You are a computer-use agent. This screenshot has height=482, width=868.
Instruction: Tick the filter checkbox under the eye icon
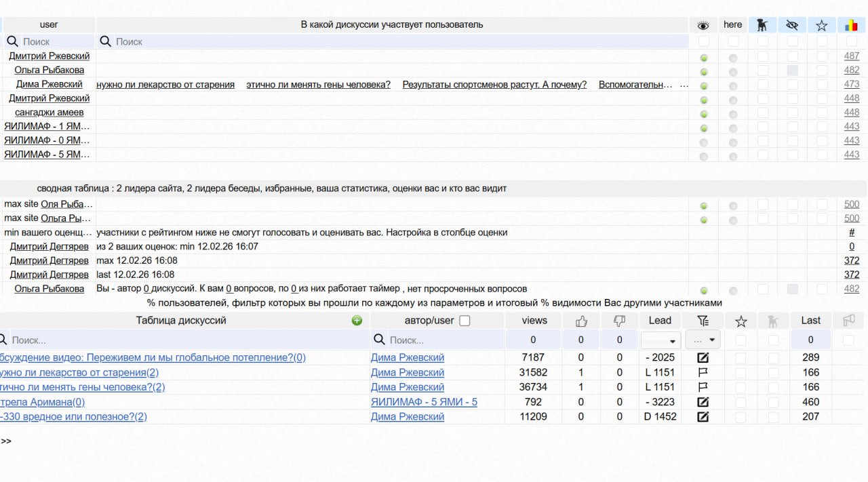703,41
